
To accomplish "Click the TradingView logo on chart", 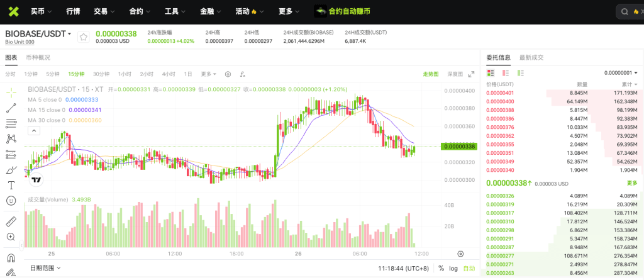I will (x=36, y=180).
